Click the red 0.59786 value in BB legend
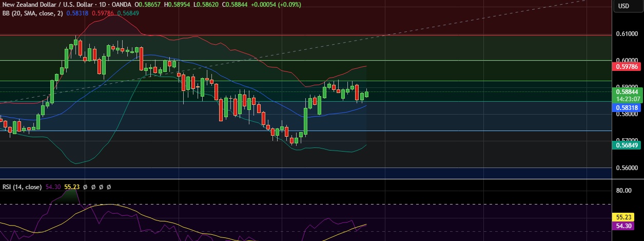This screenshot has height=241, width=644. (x=103, y=13)
